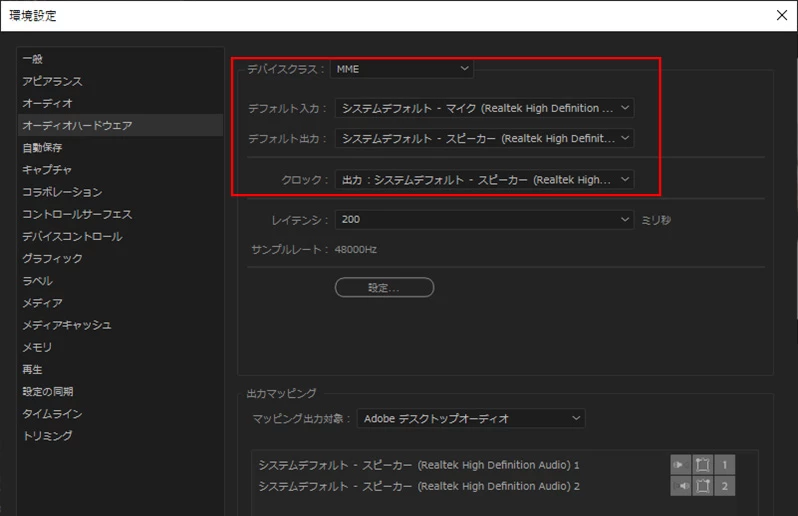Select the キャプチャ category
Screen dimensions: 798x516
click(120, 169)
